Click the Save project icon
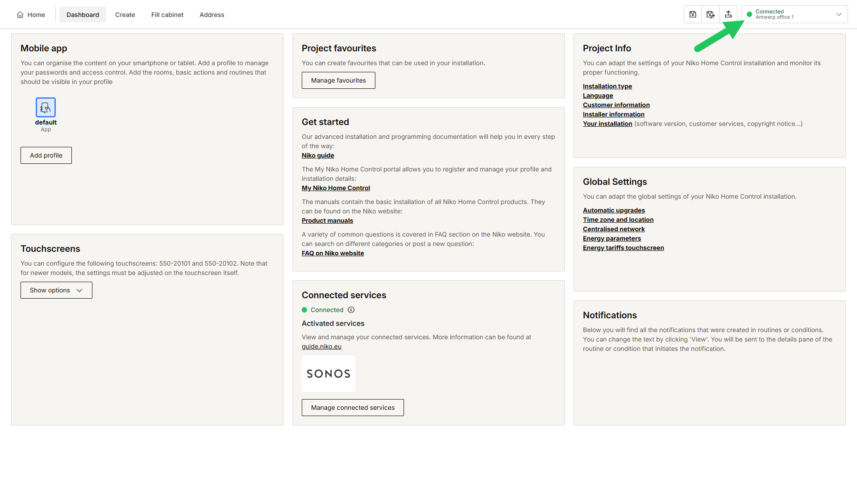 pyautogui.click(x=693, y=14)
